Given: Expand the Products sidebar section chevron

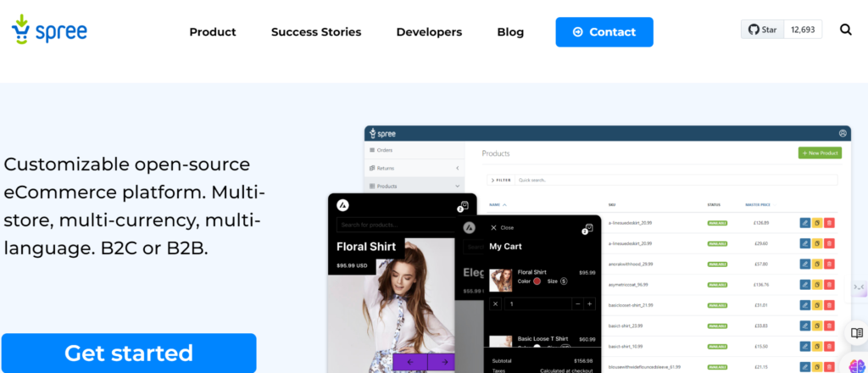Looking at the screenshot, I should point(458,186).
